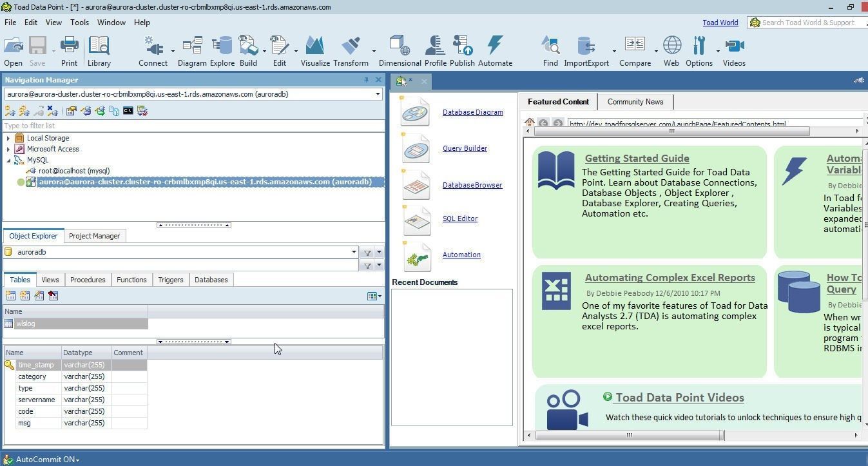This screenshot has width=868, height=466.
Task: Open the File menu
Action: click(10, 23)
